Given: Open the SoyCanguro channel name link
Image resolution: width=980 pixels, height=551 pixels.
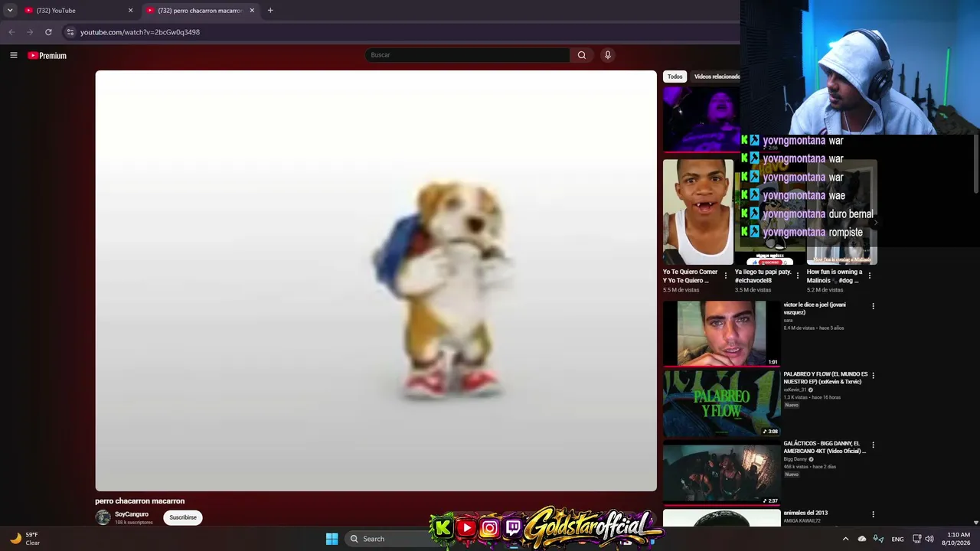Looking at the screenshot, I should coord(132,514).
